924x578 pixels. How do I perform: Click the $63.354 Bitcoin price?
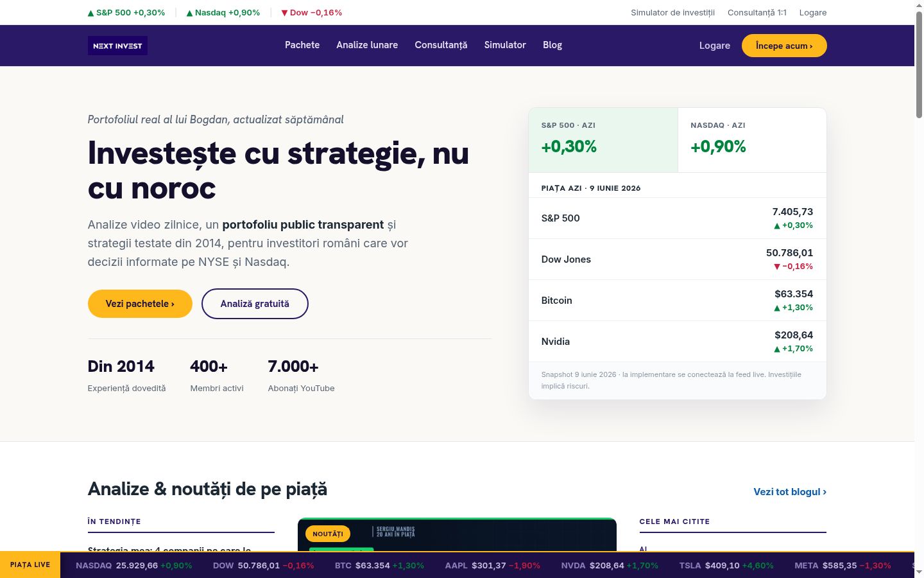(794, 294)
